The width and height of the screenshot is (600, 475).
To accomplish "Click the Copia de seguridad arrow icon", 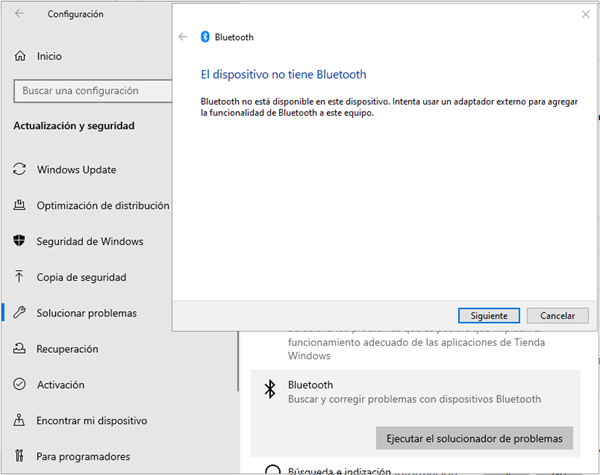I will coord(19,276).
